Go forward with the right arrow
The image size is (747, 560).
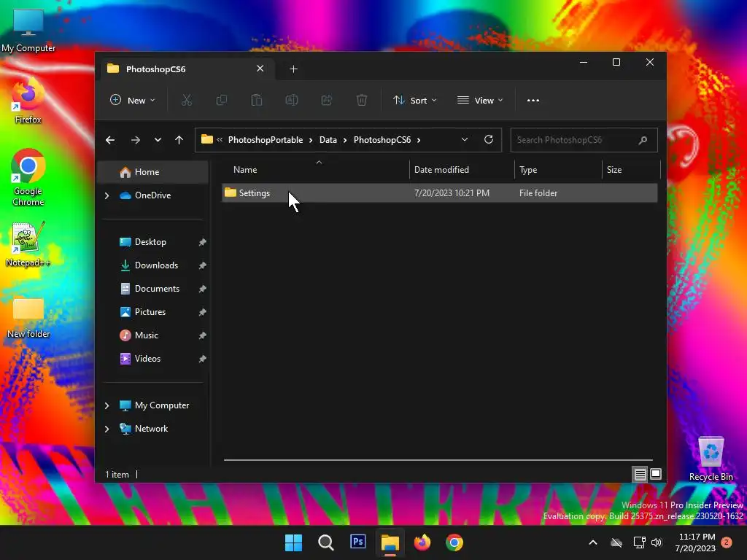pos(135,140)
